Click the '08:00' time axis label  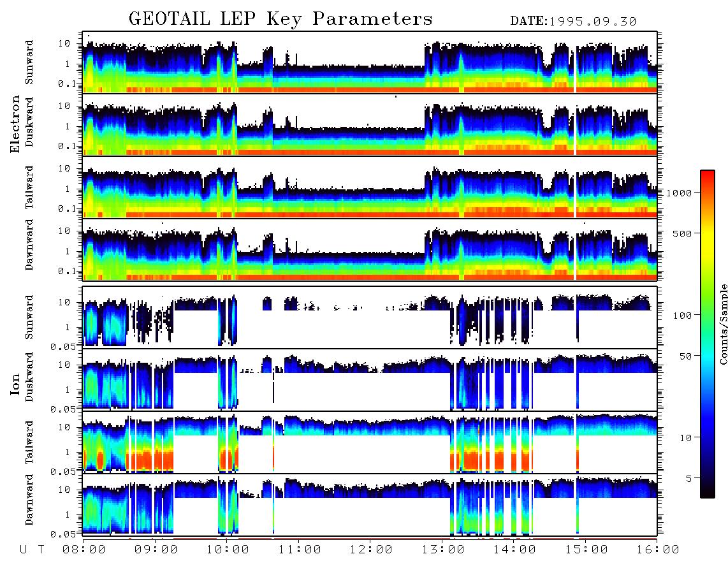84,550
